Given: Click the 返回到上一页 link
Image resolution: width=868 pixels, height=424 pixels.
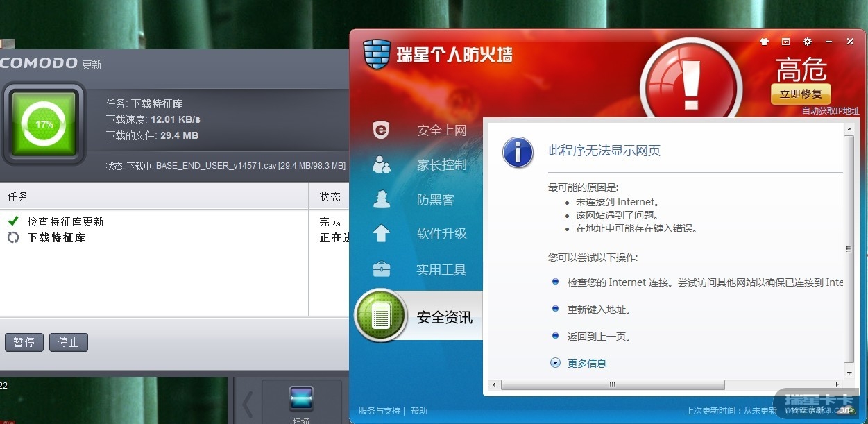Looking at the screenshot, I should [x=599, y=337].
